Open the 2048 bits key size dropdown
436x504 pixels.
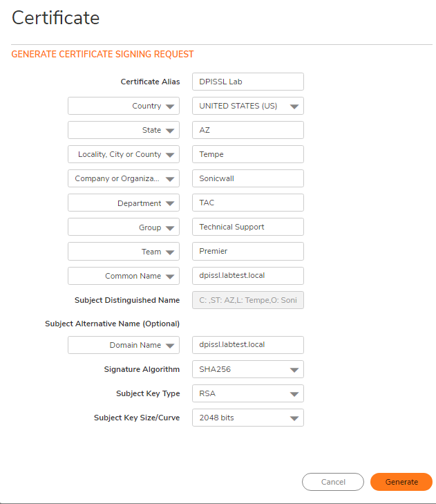[247, 418]
